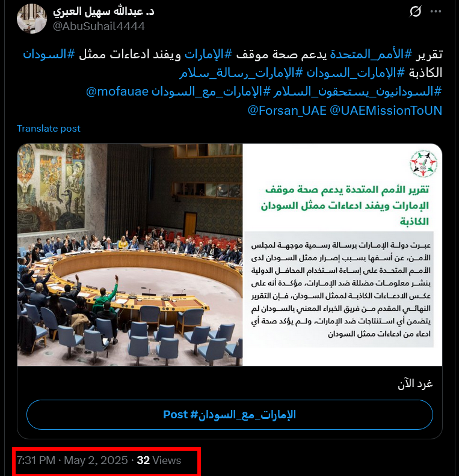Open the #الإمارات_السودان hashtag

tap(356, 73)
